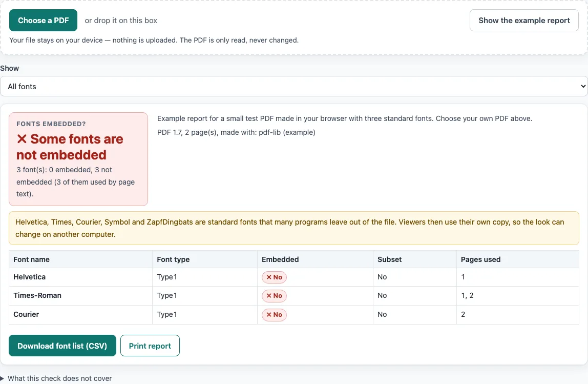Show the example report
This screenshot has height=384, width=588.
(x=524, y=21)
